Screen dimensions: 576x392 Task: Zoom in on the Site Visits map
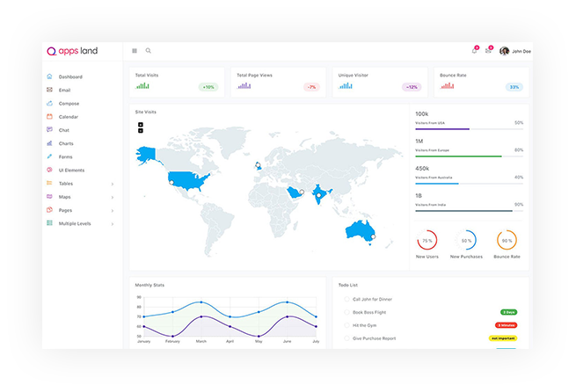coord(141,125)
